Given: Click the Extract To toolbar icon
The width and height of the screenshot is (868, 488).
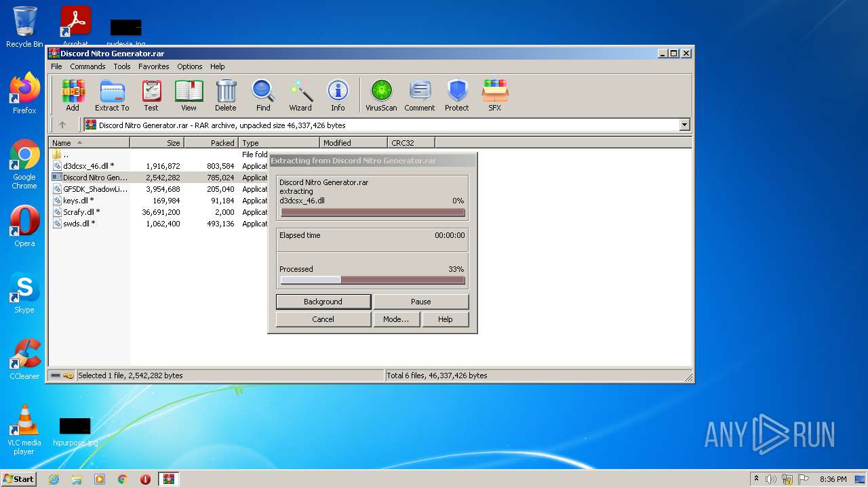Looking at the screenshot, I should (x=112, y=95).
